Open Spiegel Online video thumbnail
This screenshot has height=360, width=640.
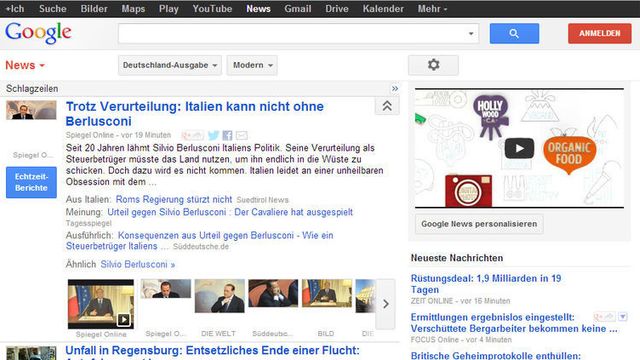(x=101, y=304)
